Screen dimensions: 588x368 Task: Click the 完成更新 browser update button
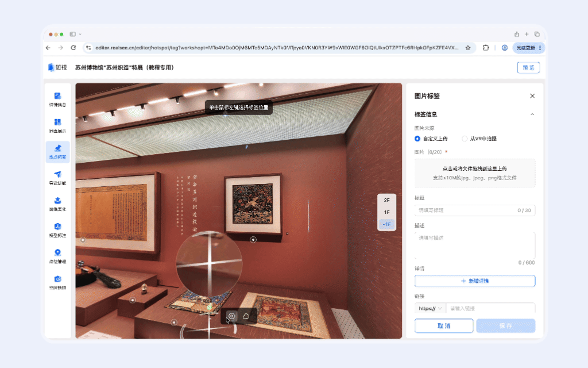526,48
